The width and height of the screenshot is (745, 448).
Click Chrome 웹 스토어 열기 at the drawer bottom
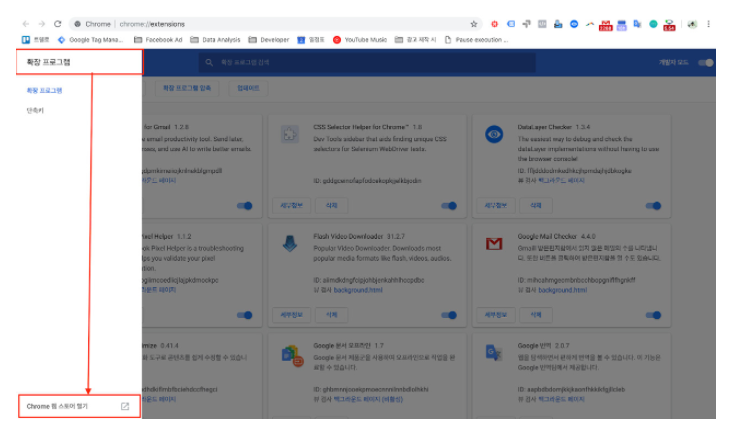tap(79, 406)
